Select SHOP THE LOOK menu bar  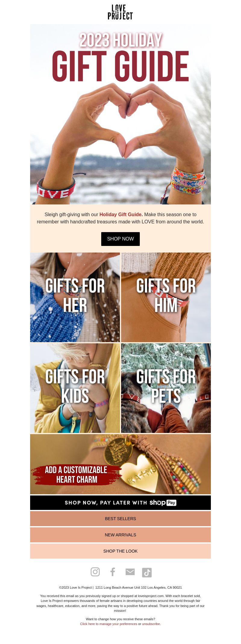click(120, 551)
